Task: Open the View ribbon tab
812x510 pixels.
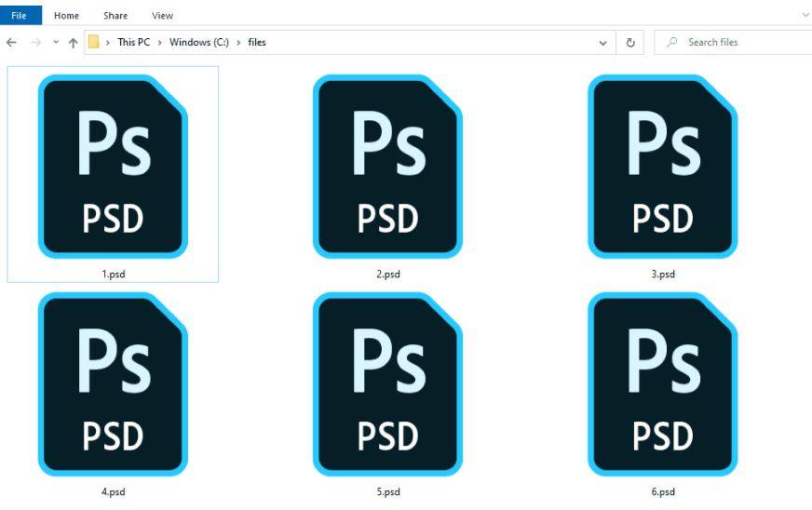Action: coord(162,16)
